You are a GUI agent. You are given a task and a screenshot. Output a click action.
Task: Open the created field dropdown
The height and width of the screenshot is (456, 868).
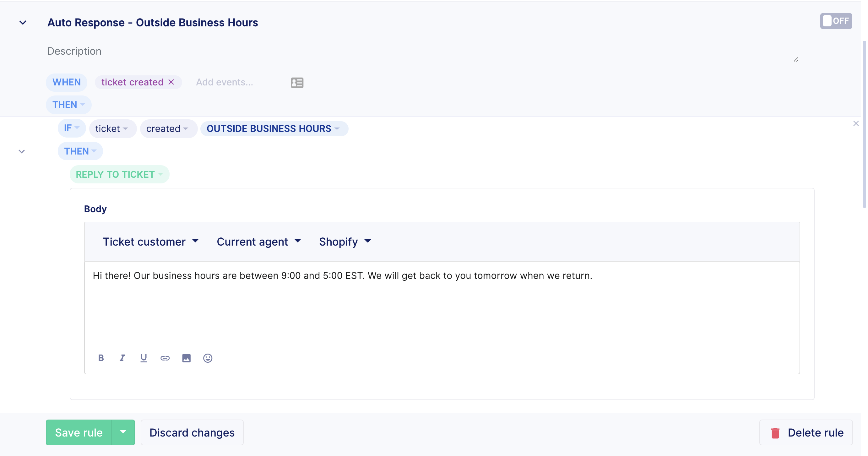pyautogui.click(x=168, y=128)
